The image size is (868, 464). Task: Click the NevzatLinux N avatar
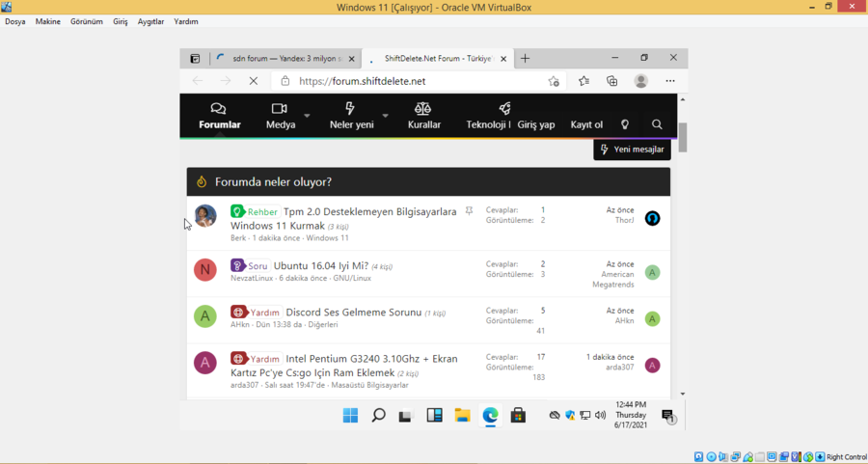tap(204, 270)
